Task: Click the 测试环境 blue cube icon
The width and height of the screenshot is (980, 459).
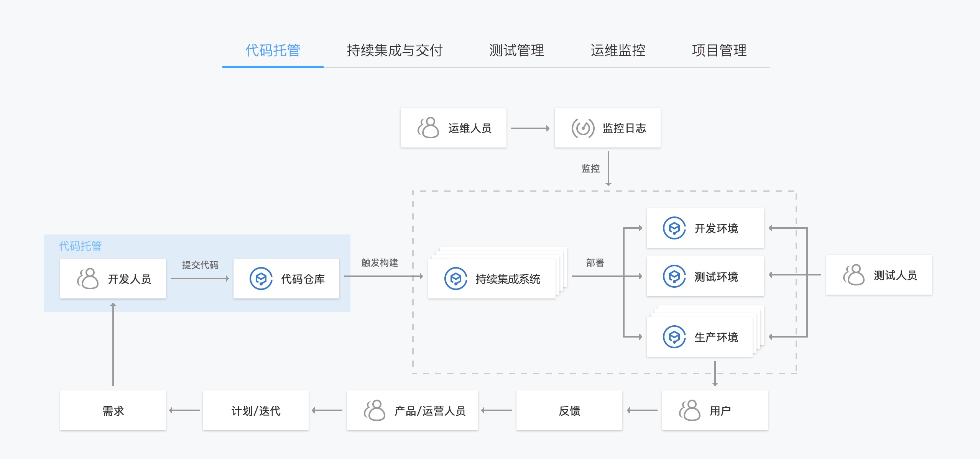Action: pyautogui.click(x=674, y=276)
